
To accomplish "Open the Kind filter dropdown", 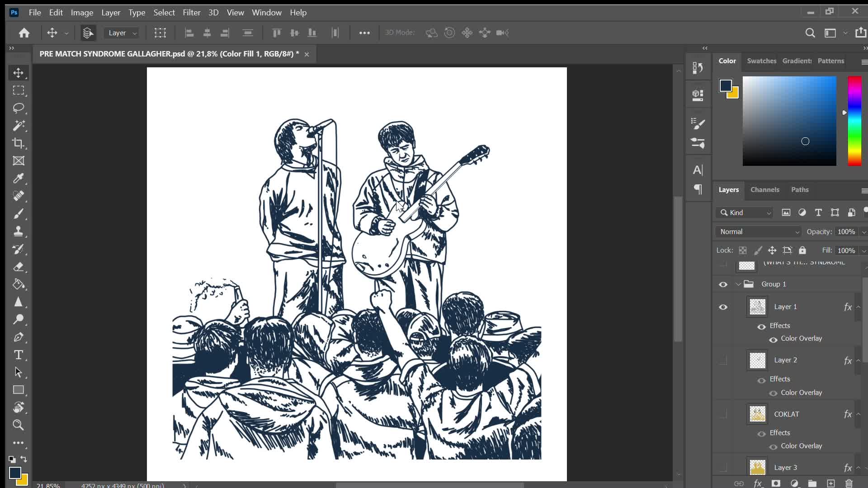I will [x=745, y=212].
